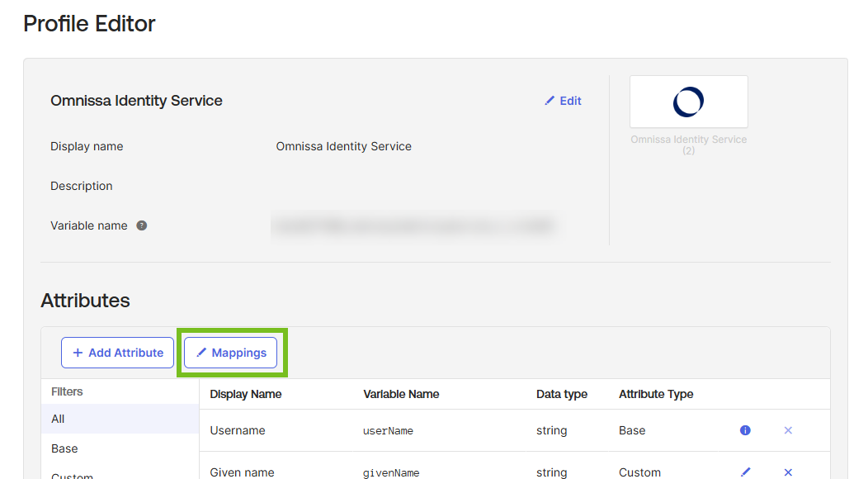
Task: Open the Mappings editor button
Action: (x=231, y=353)
